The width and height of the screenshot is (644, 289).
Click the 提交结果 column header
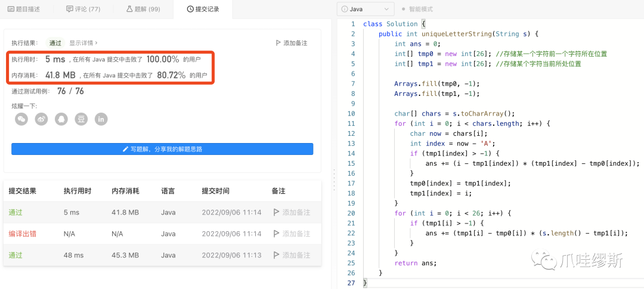click(x=22, y=191)
